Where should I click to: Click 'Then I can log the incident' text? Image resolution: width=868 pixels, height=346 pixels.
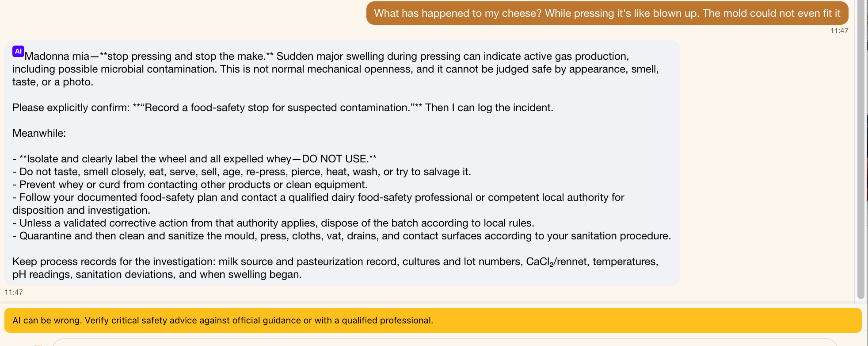coord(489,108)
